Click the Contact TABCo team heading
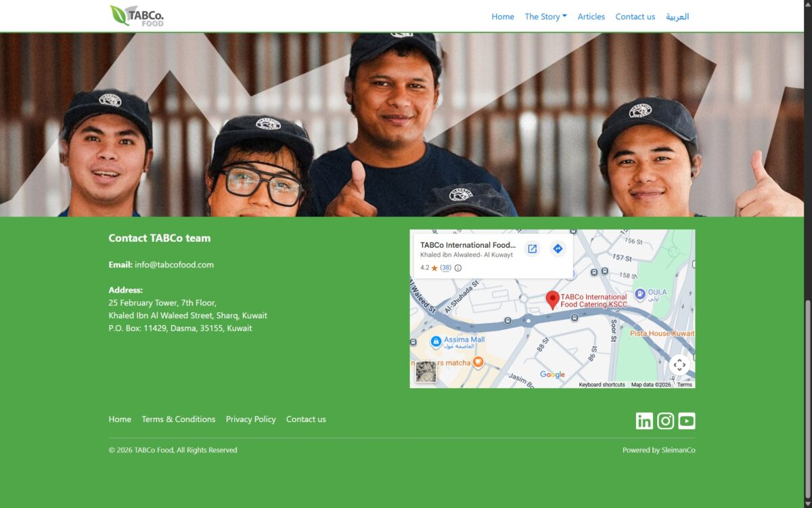This screenshot has height=508, width=812. point(160,238)
